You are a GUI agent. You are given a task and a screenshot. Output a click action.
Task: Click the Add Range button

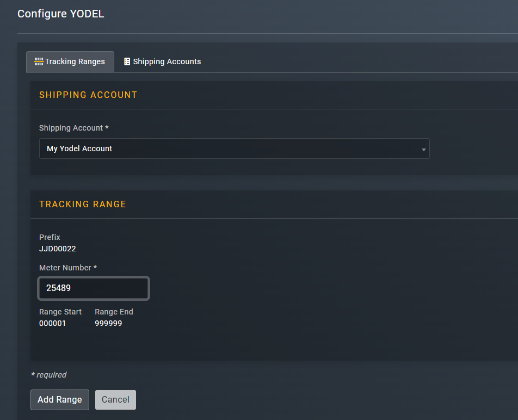(x=60, y=399)
